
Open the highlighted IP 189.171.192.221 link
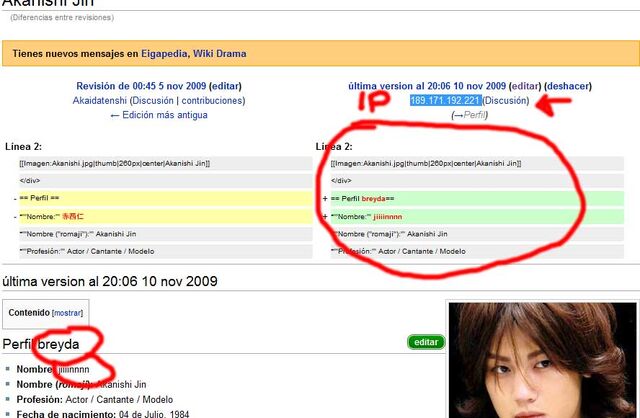tap(446, 100)
